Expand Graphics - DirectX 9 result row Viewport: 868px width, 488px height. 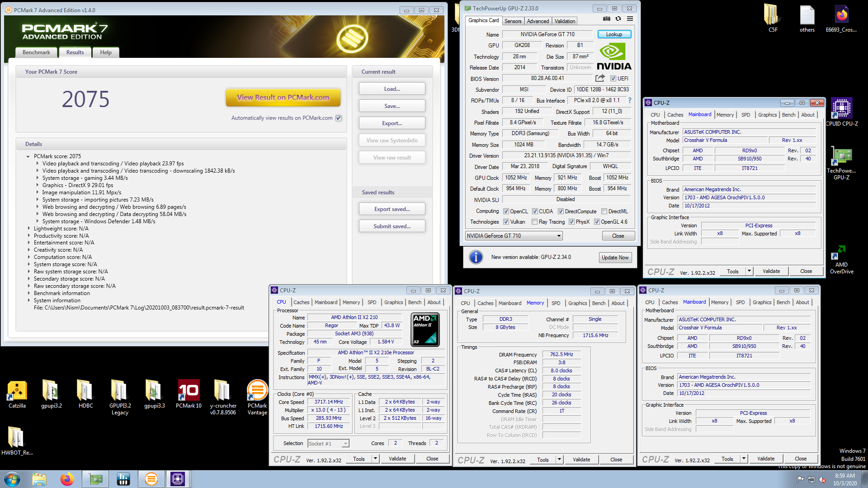click(38, 185)
